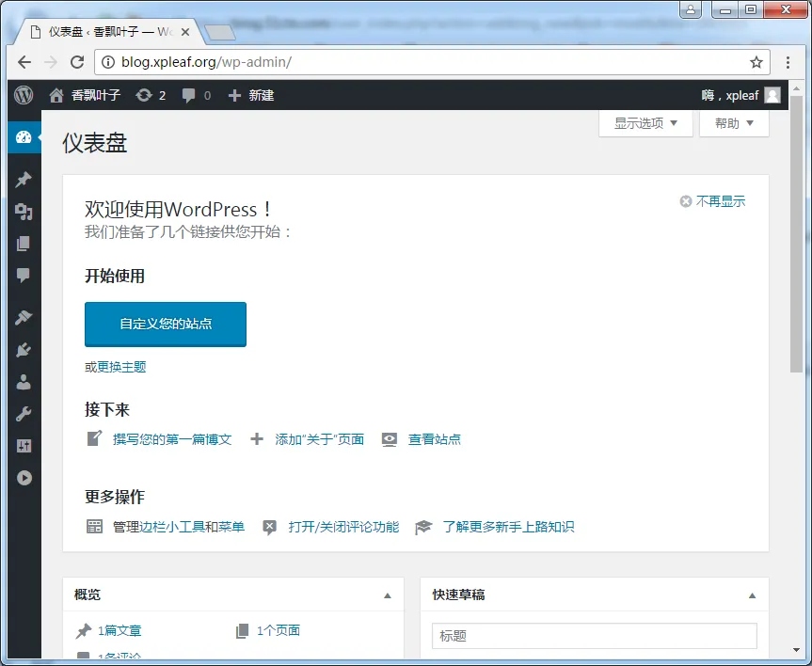The height and width of the screenshot is (666, 812).
Task: Expand 帮助 help dropdown
Action: click(x=734, y=123)
